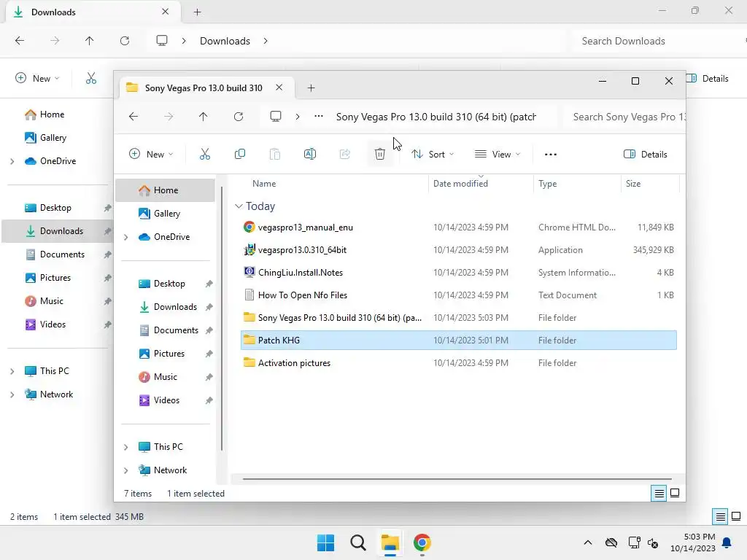Viewport: 747px width, 560px height.
Task: Select vegaspro13.0.310_64bit application
Action: [458, 249]
